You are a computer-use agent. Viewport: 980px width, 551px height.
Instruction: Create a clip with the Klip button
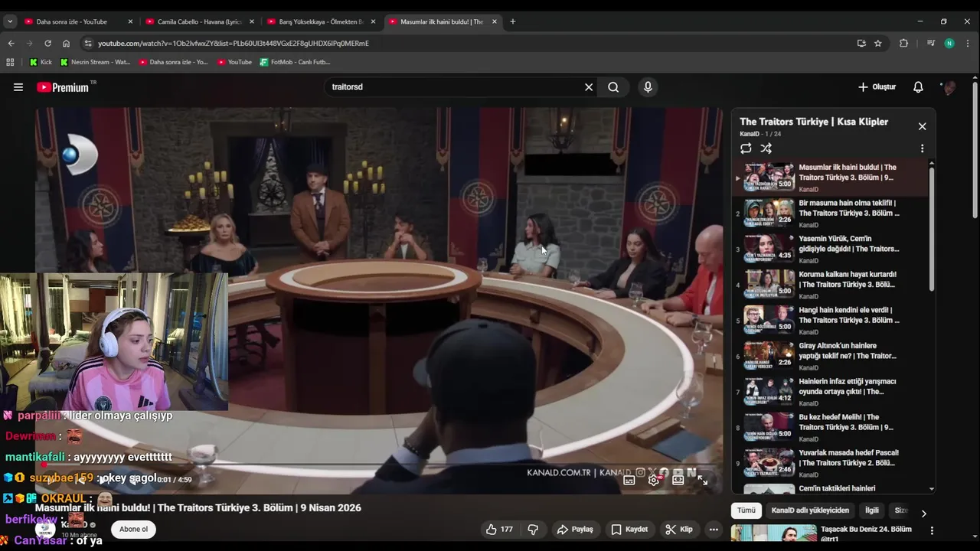pyautogui.click(x=679, y=529)
